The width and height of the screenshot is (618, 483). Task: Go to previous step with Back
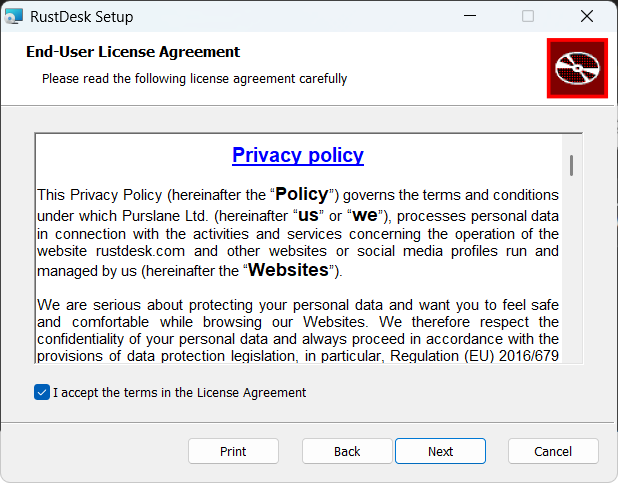(347, 451)
